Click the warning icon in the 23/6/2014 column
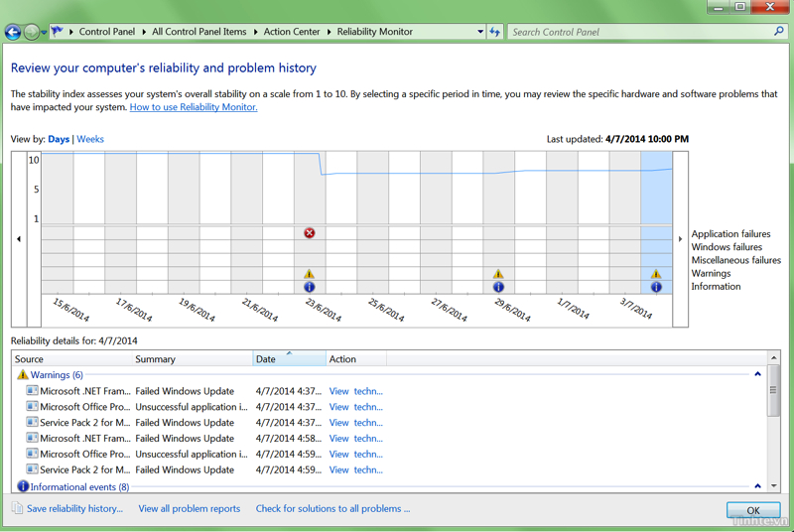 309,274
